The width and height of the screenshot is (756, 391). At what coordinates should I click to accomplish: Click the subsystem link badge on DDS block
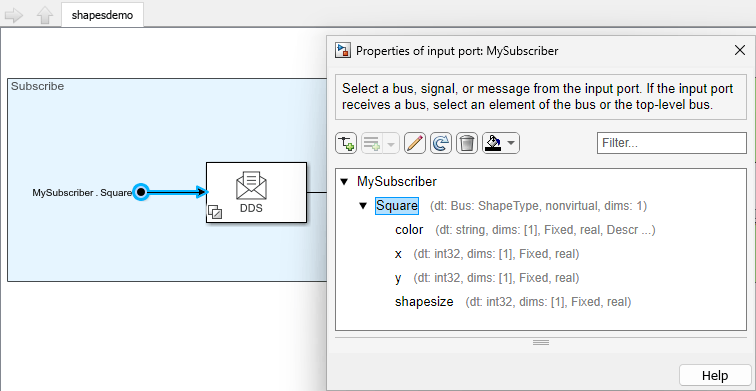coord(215,212)
